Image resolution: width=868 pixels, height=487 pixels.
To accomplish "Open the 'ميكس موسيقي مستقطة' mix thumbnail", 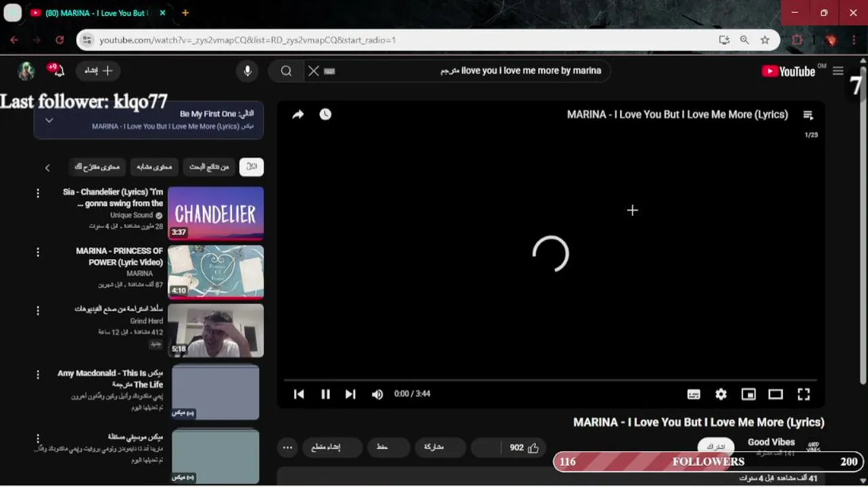I will 216,455.
